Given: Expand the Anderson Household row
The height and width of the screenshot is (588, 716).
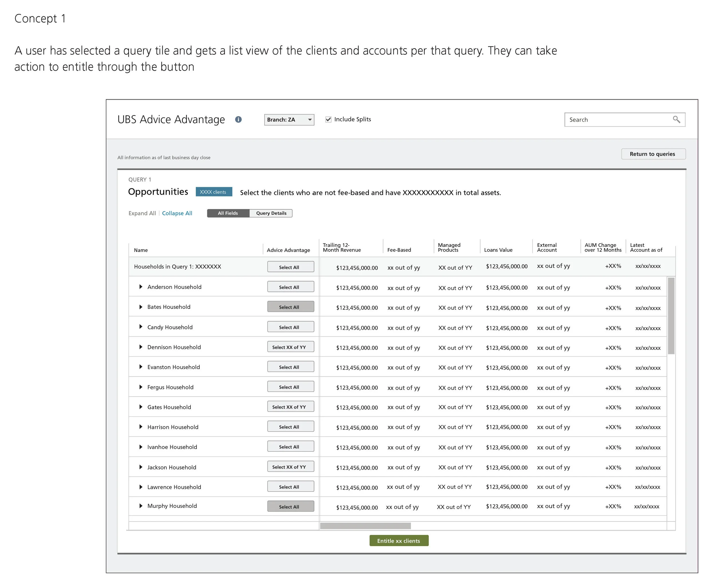Looking at the screenshot, I should click(x=141, y=287).
